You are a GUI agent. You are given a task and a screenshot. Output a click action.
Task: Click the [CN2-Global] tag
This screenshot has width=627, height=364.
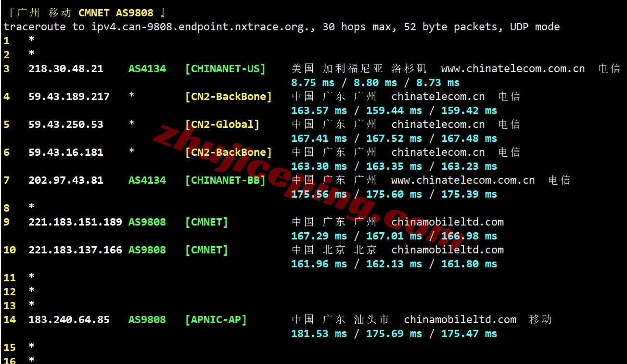point(222,125)
